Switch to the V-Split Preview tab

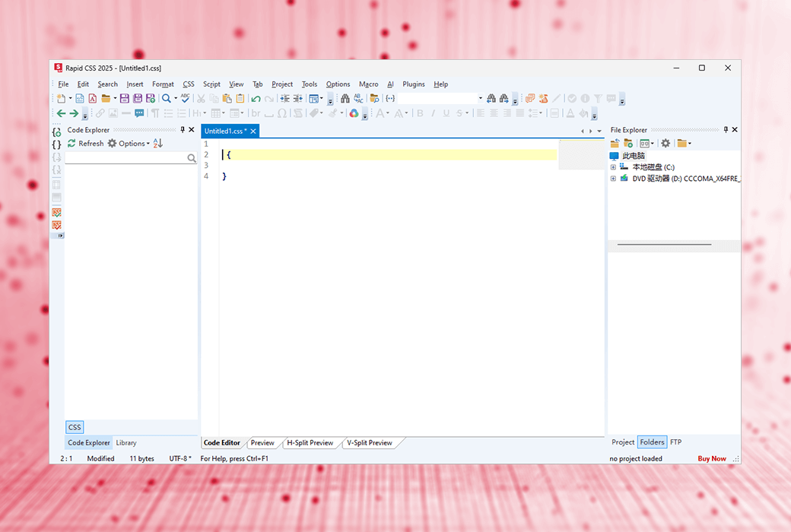point(370,443)
